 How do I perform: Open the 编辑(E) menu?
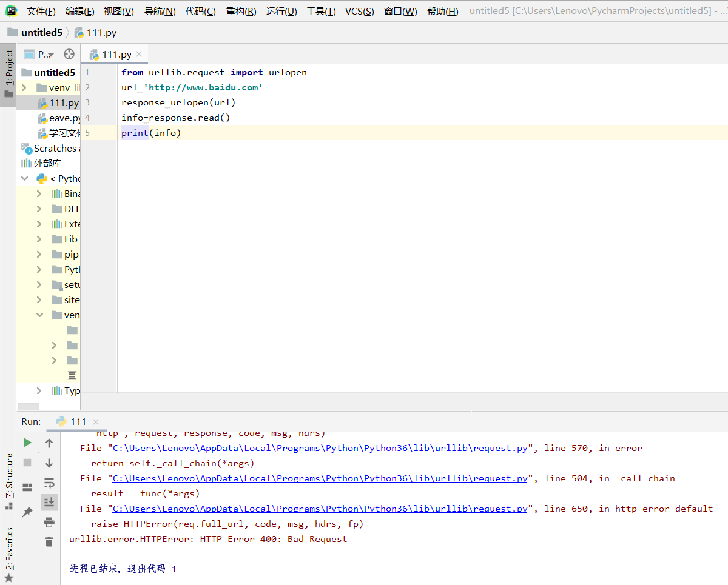point(79,12)
